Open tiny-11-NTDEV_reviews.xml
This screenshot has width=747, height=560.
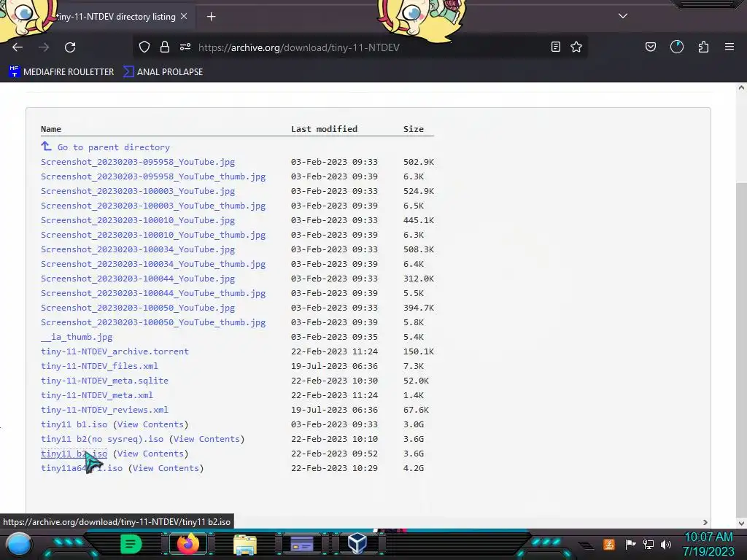[104, 410]
